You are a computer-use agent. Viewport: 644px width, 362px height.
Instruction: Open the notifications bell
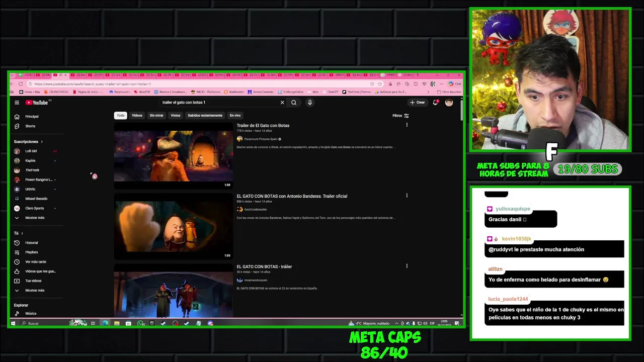(435, 103)
